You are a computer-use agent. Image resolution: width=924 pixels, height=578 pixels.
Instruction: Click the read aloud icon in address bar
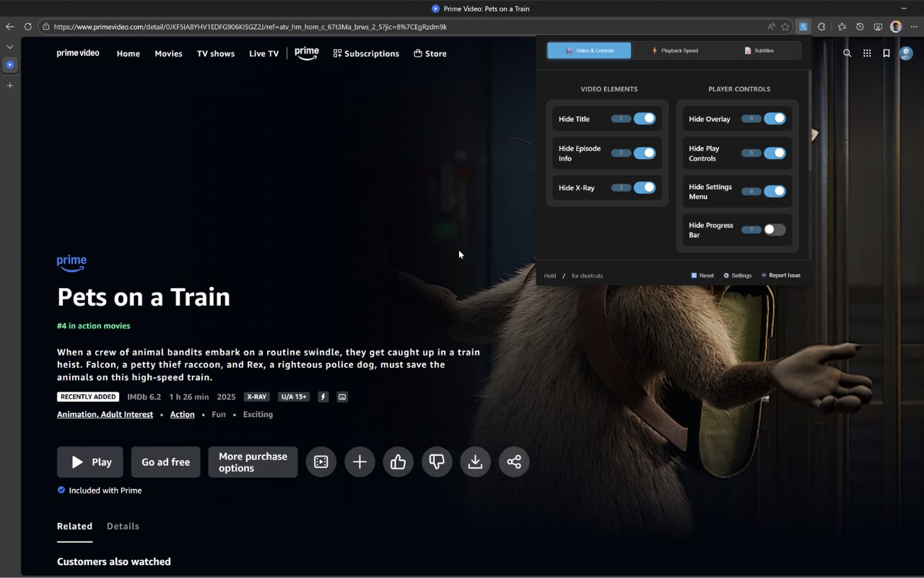coord(771,27)
